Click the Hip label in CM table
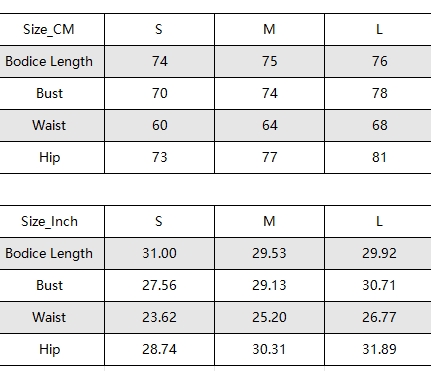The image size is (431, 371). (49, 157)
